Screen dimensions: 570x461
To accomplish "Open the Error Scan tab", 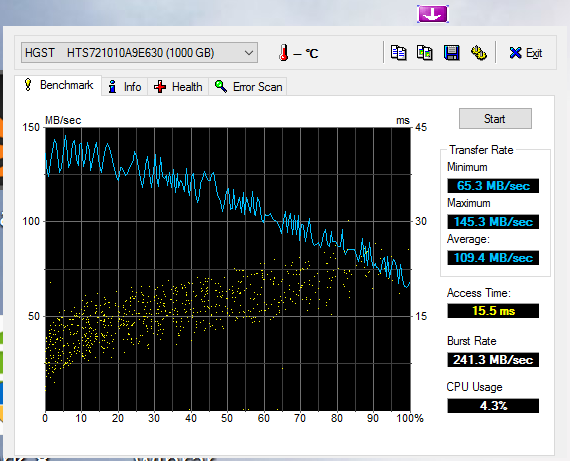I will click(x=248, y=87).
